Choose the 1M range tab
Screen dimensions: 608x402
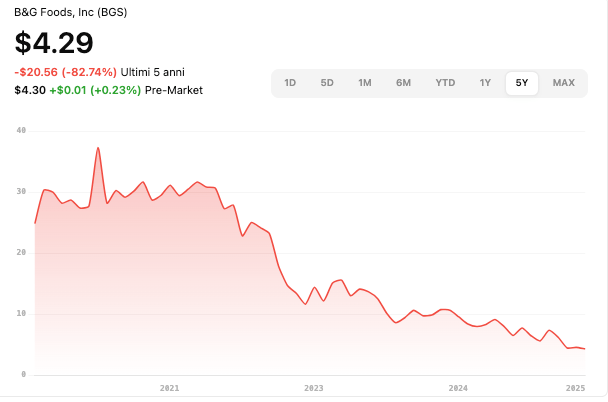[x=365, y=83]
